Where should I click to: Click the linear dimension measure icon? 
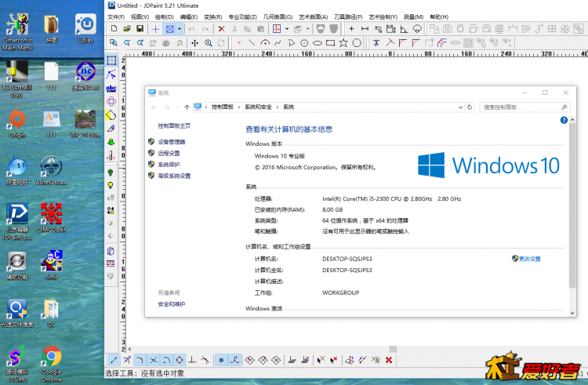tap(365, 29)
